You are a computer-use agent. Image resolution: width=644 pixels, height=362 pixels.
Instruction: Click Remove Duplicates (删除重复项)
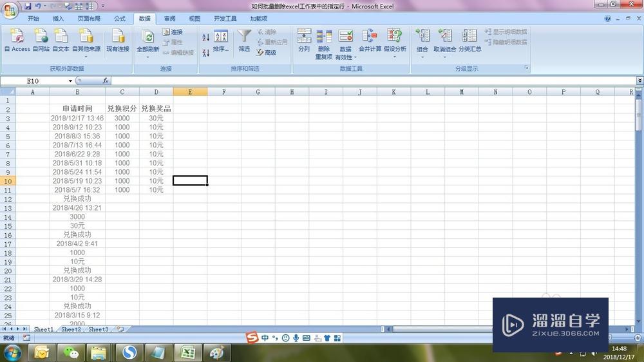tap(324, 44)
